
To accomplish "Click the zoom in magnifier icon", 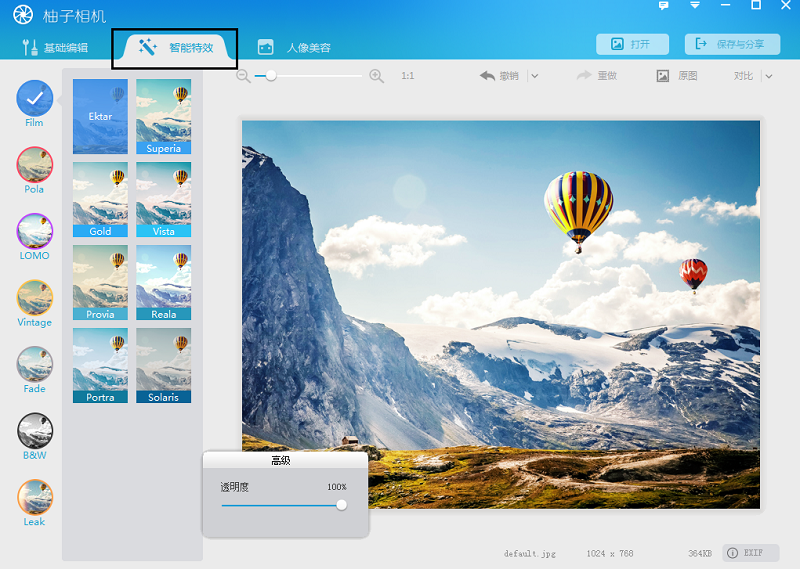I will [377, 76].
